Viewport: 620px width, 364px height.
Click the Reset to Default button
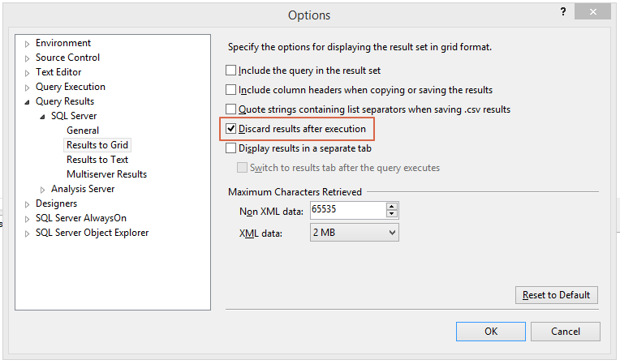pyautogui.click(x=557, y=295)
